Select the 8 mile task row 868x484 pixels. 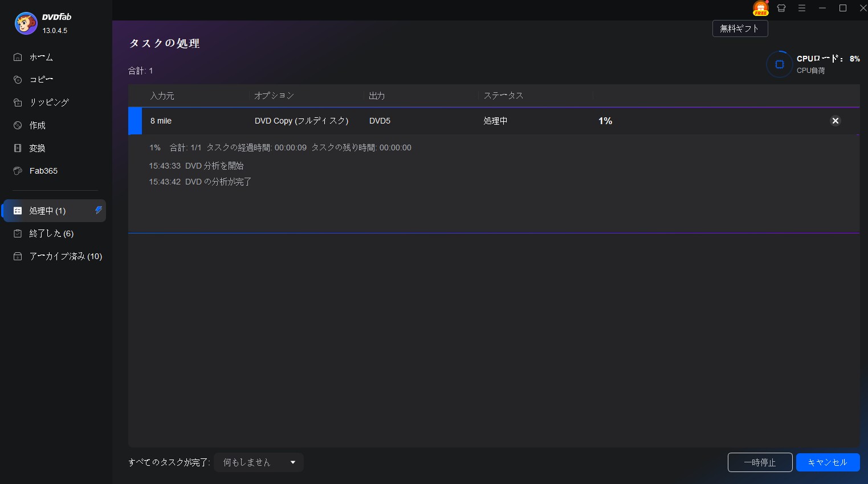[x=399, y=121]
